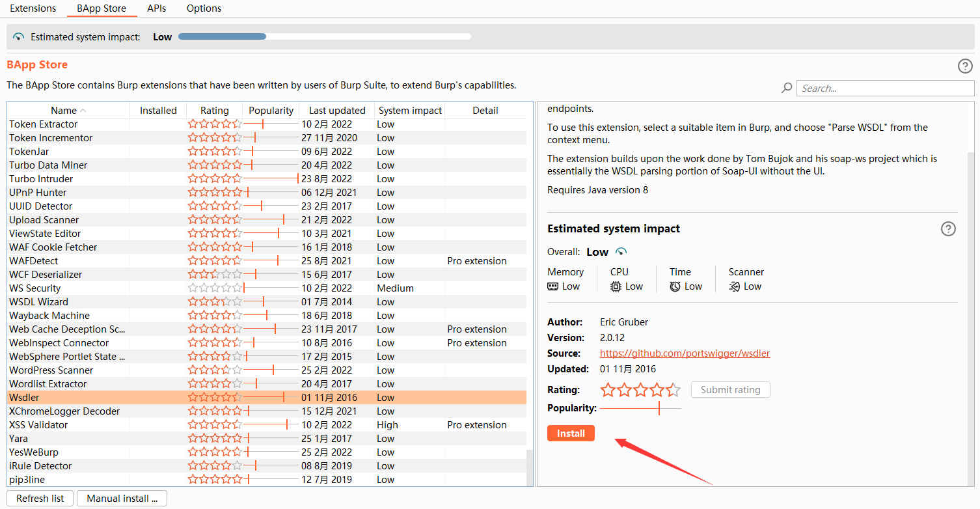Select WAF Cookie Fetcher extension
The height and width of the screenshot is (509, 980).
pos(267,247)
